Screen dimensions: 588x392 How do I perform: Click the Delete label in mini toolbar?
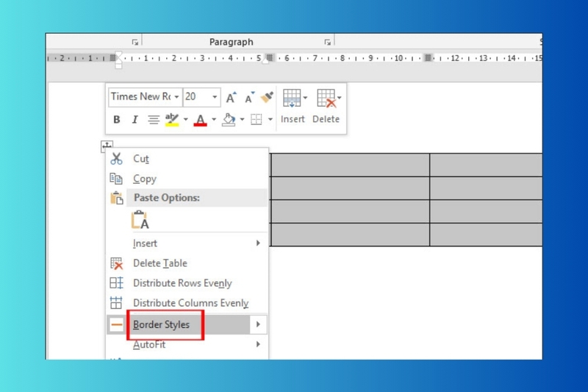tap(326, 119)
